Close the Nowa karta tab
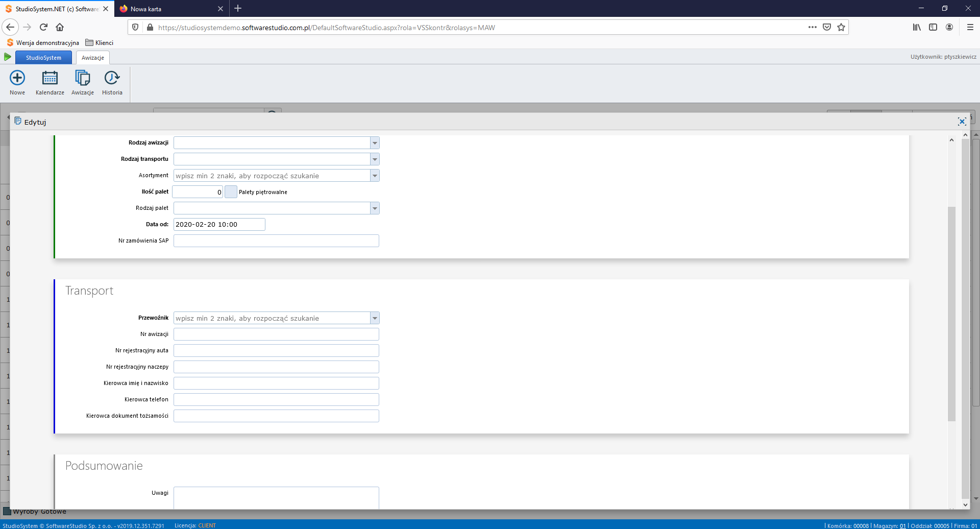 (220, 9)
